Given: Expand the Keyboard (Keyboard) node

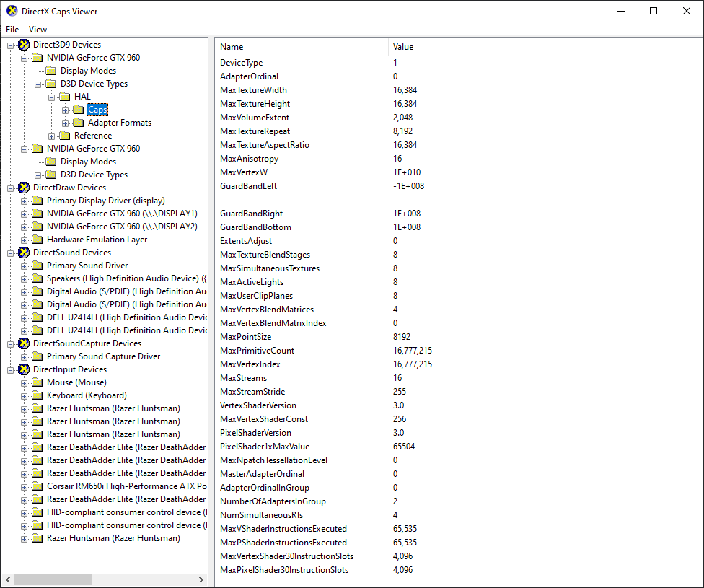Looking at the screenshot, I should [25, 396].
